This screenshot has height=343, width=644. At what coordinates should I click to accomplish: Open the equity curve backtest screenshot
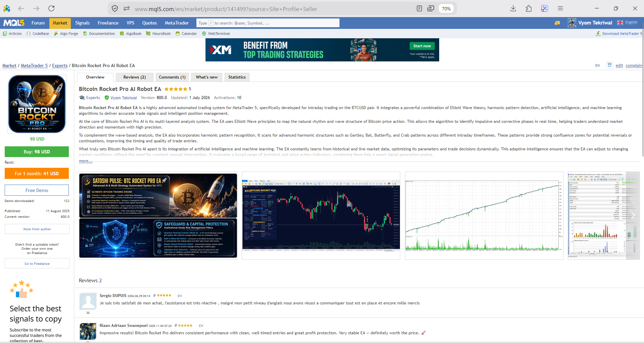click(x=484, y=215)
